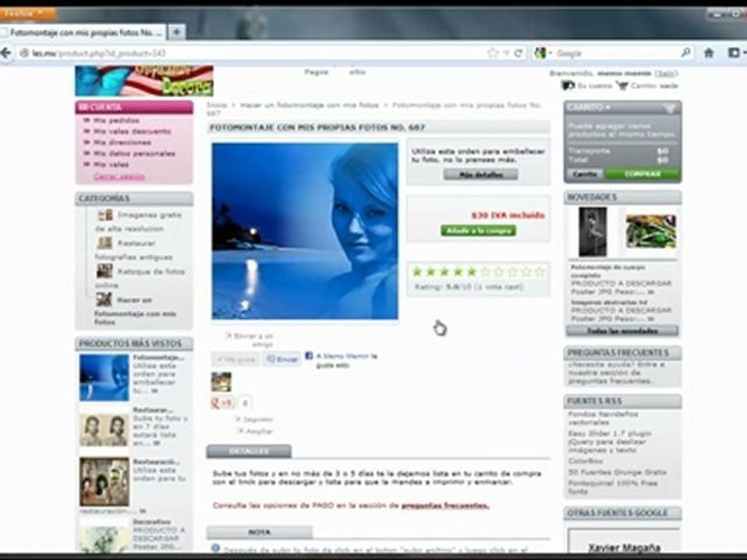Click Enviar a un amigo link

click(x=253, y=340)
